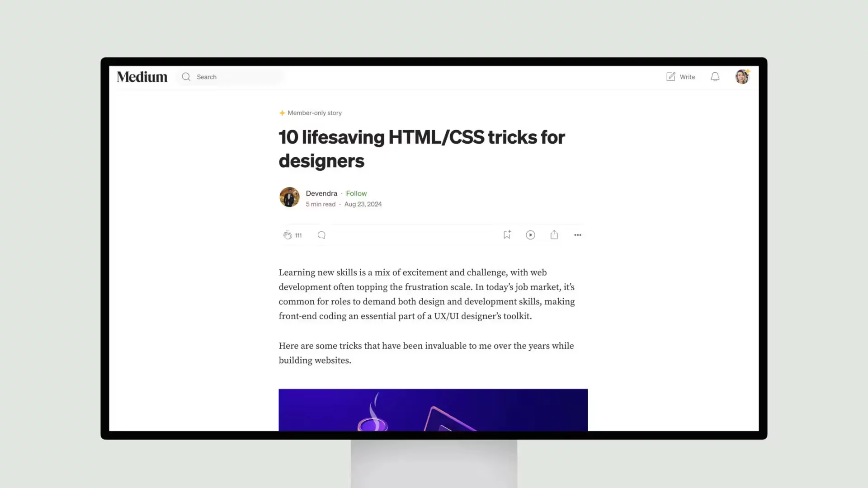The width and height of the screenshot is (868, 488).
Task: Click the search magnifier icon
Action: [x=186, y=76]
